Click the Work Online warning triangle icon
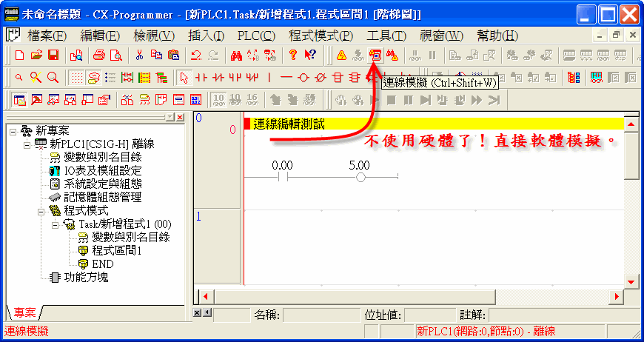Screen dimensions: 644x342 click(x=341, y=55)
